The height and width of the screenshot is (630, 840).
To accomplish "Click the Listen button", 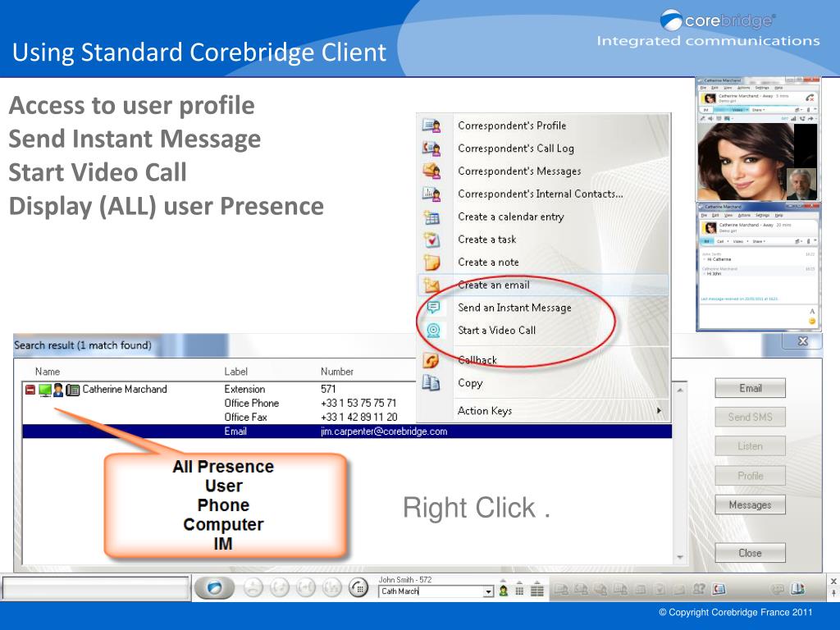I will [x=750, y=446].
